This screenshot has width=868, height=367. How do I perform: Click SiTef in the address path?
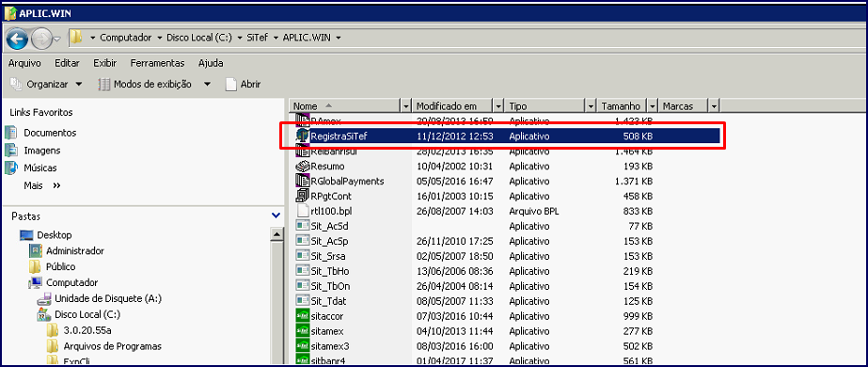pyautogui.click(x=258, y=38)
